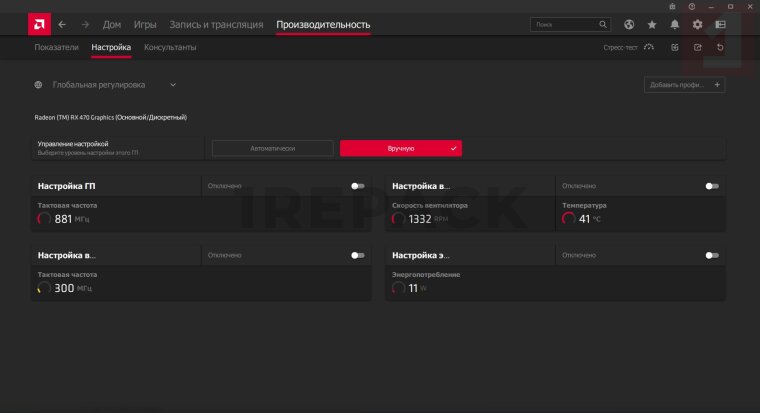
Task: Click Отключено status in the power card
Action: [x=579, y=255]
